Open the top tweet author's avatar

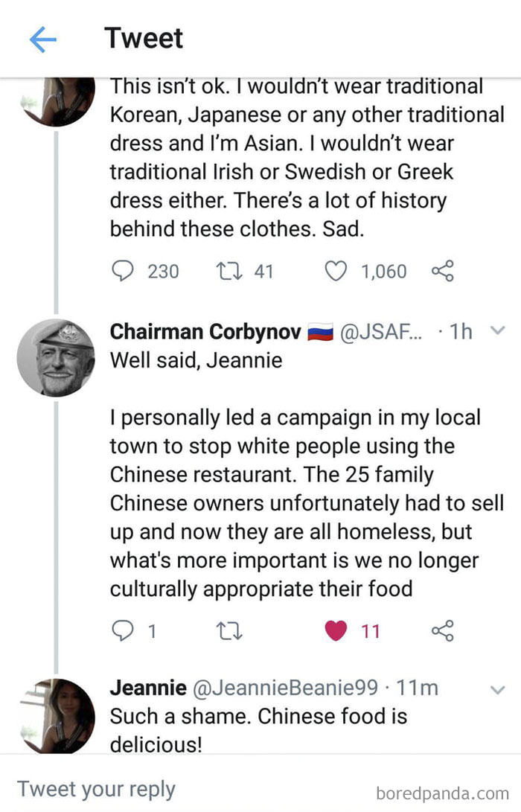click(57, 100)
